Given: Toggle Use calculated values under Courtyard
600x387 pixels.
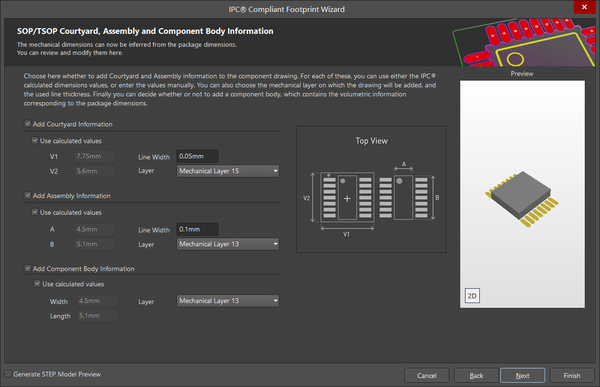Looking at the screenshot, I should 35,140.
